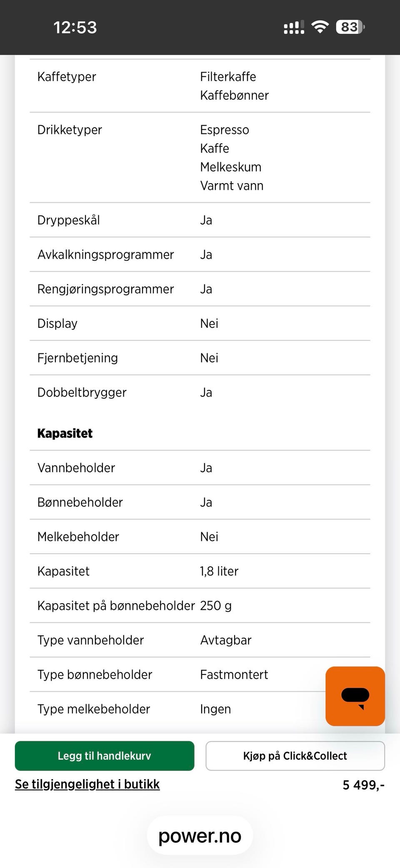
Task: Click the Type vannbeholder Avtagbar entry
Action: point(226,640)
